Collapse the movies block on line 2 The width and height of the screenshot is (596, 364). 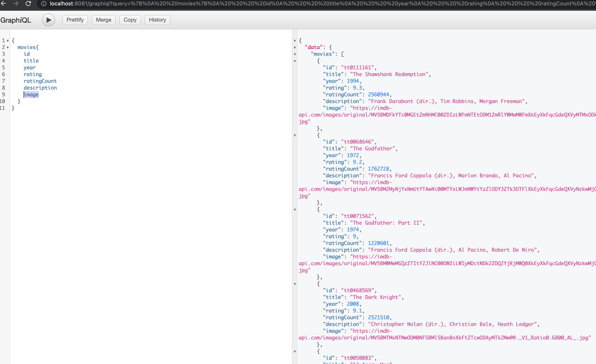coord(8,47)
